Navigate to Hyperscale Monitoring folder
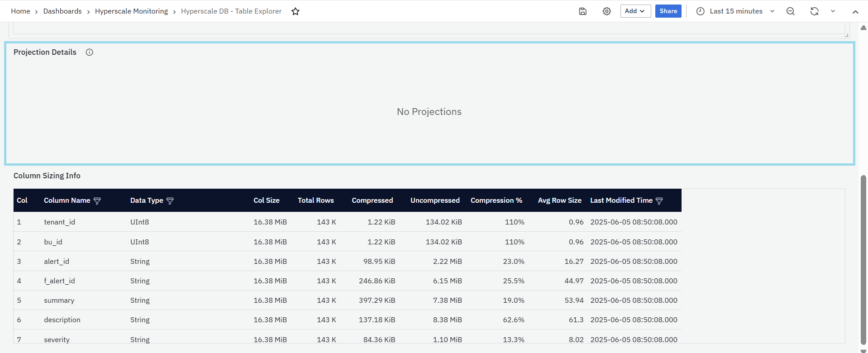The height and width of the screenshot is (353, 868). click(x=131, y=11)
